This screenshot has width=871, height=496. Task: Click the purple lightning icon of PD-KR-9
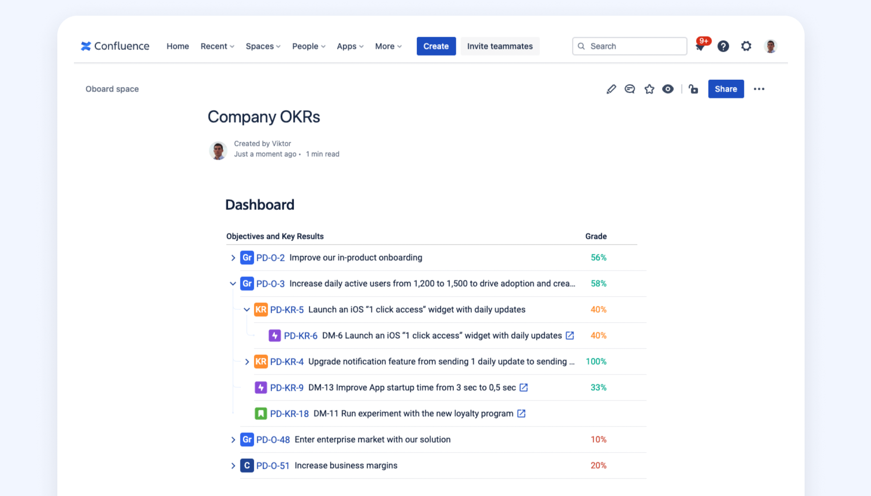click(261, 388)
